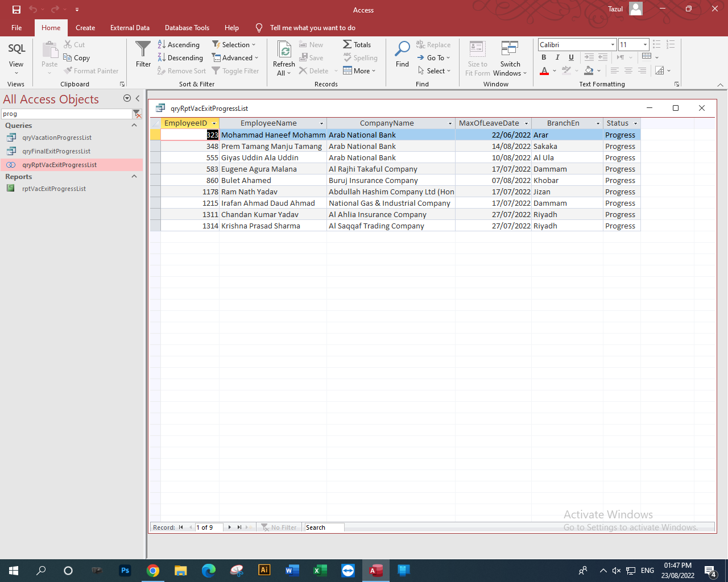
Task: Click Tell me what you want to do
Action: [x=312, y=27]
